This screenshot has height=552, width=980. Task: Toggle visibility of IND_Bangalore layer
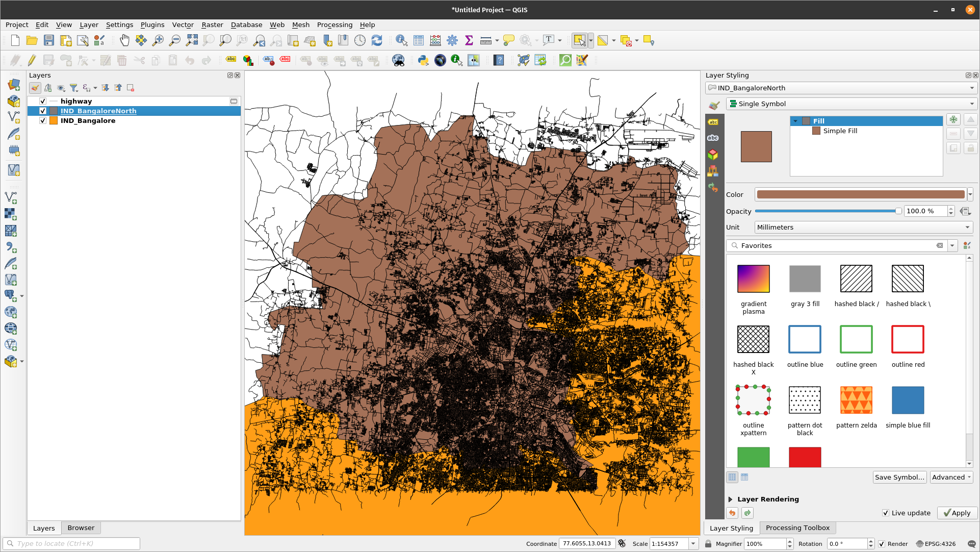42,120
